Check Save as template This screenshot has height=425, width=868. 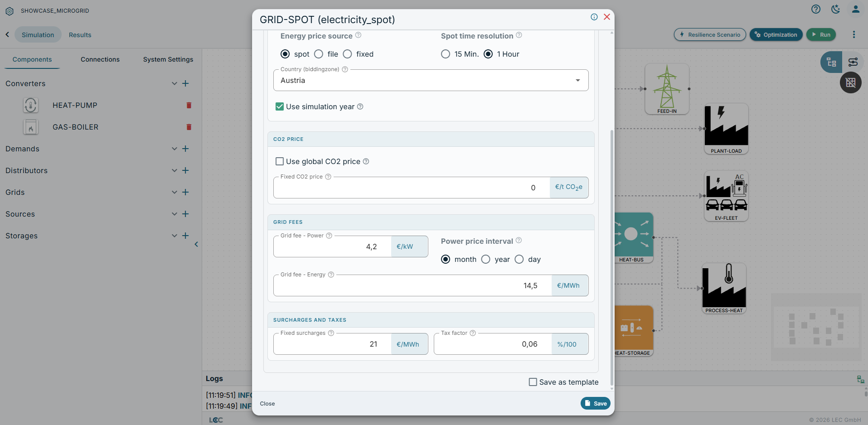click(x=533, y=382)
